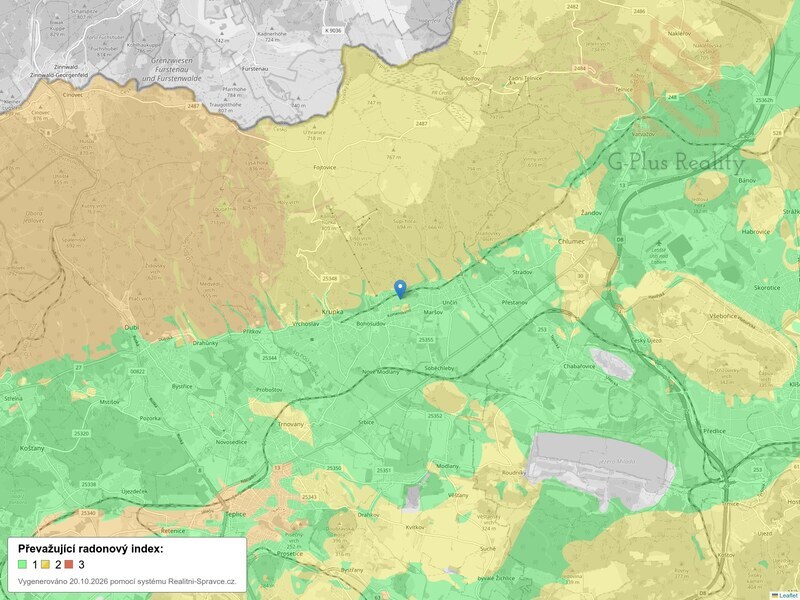Click the Soběchleby village label
800x600 pixels.
439,368
